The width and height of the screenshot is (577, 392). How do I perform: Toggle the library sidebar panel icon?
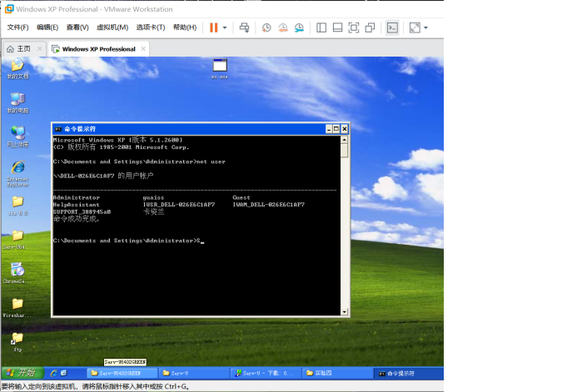tap(321, 27)
